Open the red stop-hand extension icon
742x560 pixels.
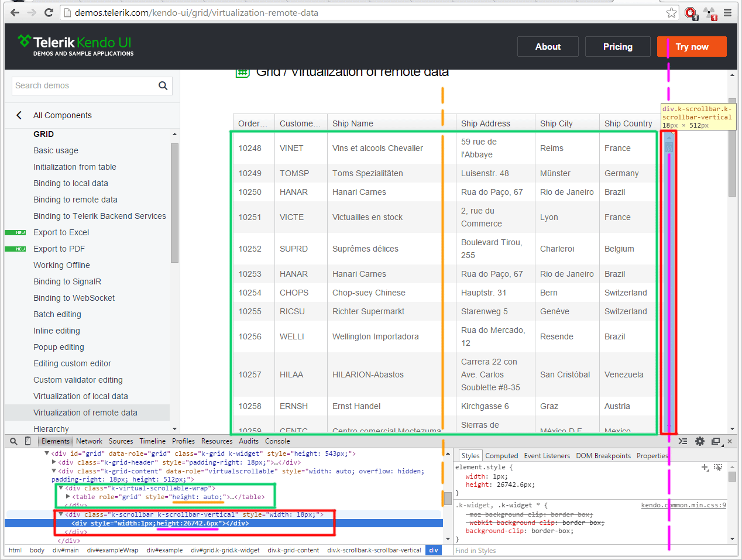pos(691,12)
